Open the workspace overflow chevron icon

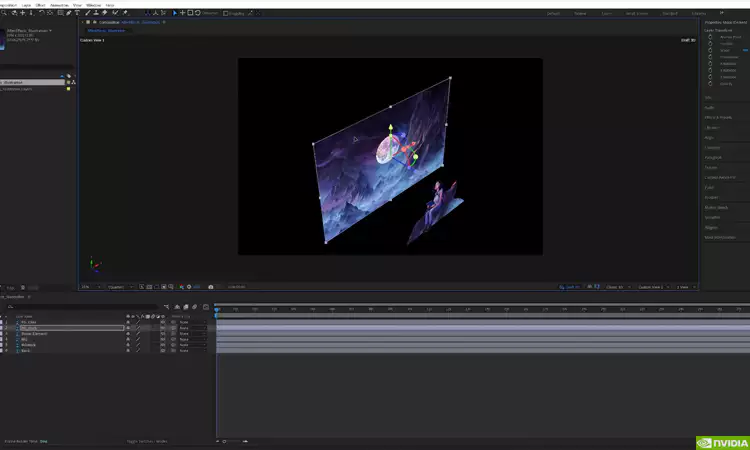click(x=721, y=13)
